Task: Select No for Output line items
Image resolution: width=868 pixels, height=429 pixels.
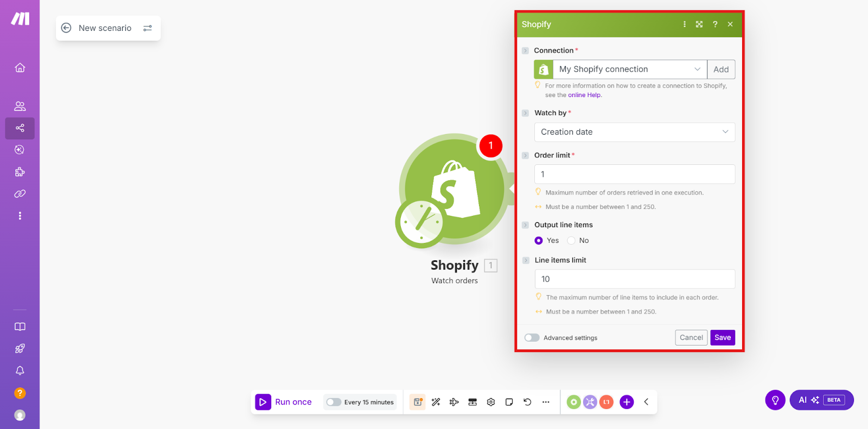Action: [x=571, y=241]
